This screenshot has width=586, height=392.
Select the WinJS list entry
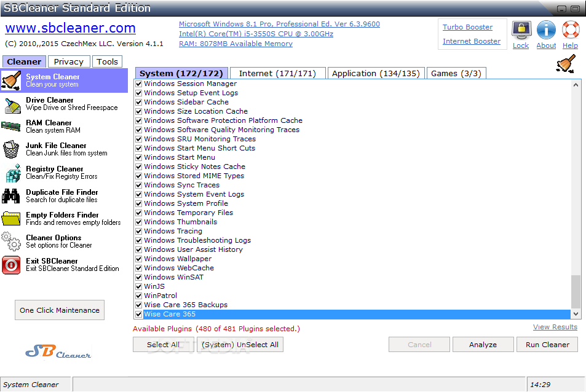[x=154, y=286]
